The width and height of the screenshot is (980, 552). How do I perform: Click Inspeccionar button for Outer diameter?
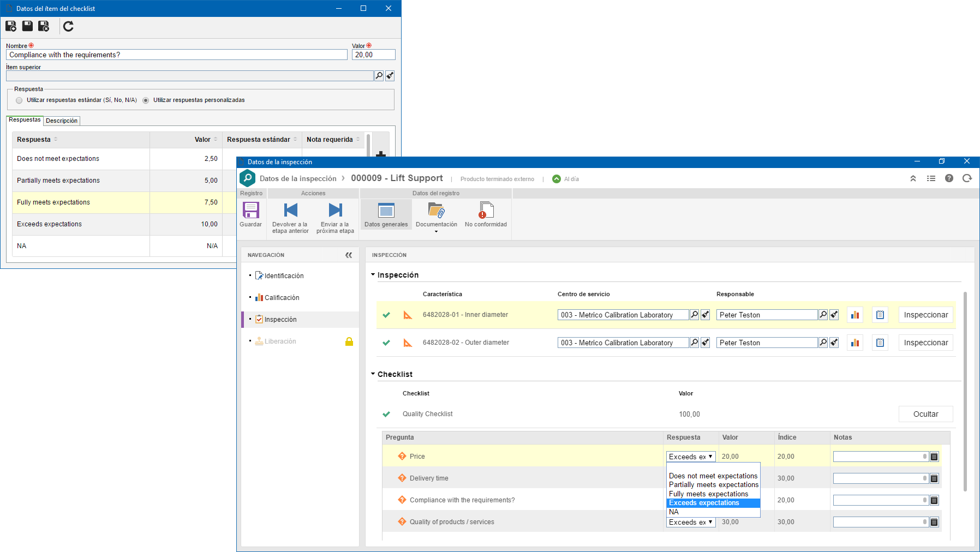click(926, 343)
